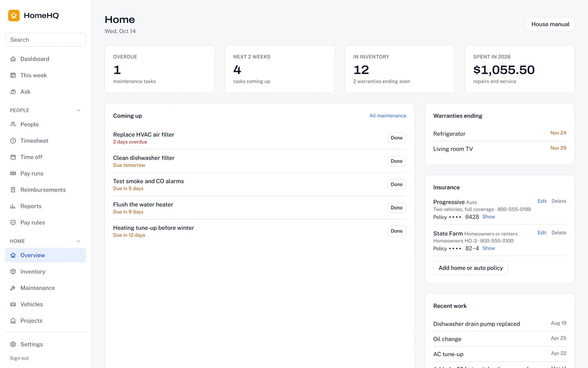Image resolution: width=588 pixels, height=368 pixels.
Task: Click the Pay rules shield icon
Action: (13, 223)
